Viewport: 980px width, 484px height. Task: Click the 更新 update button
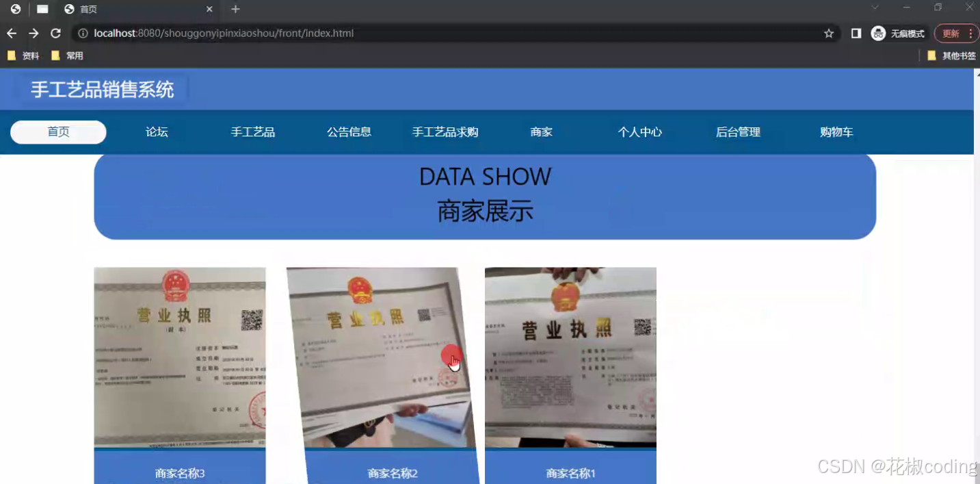click(951, 33)
